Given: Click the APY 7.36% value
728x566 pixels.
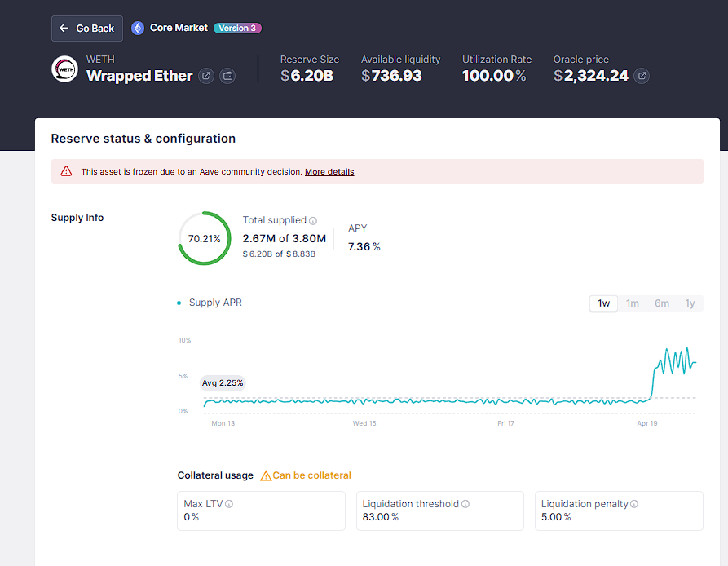Looking at the screenshot, I should [x=364, y=246].
